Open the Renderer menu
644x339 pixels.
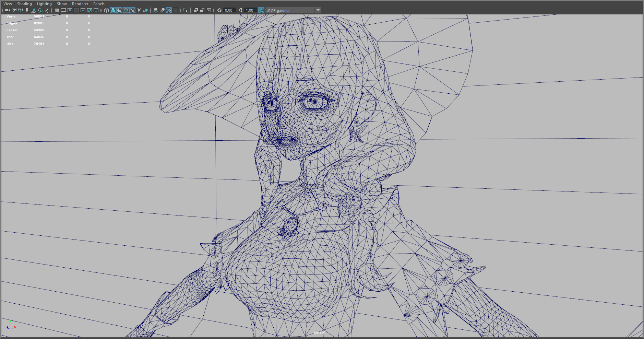pos(80,4)
